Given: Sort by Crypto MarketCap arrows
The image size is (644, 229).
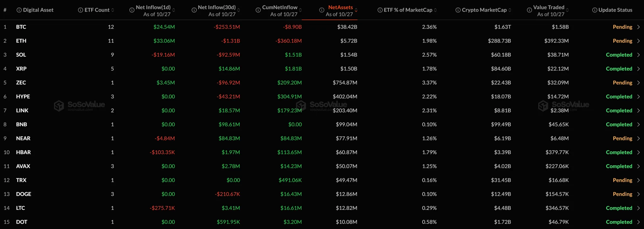Looking at the screenshot, I should [x=510, y=10].
